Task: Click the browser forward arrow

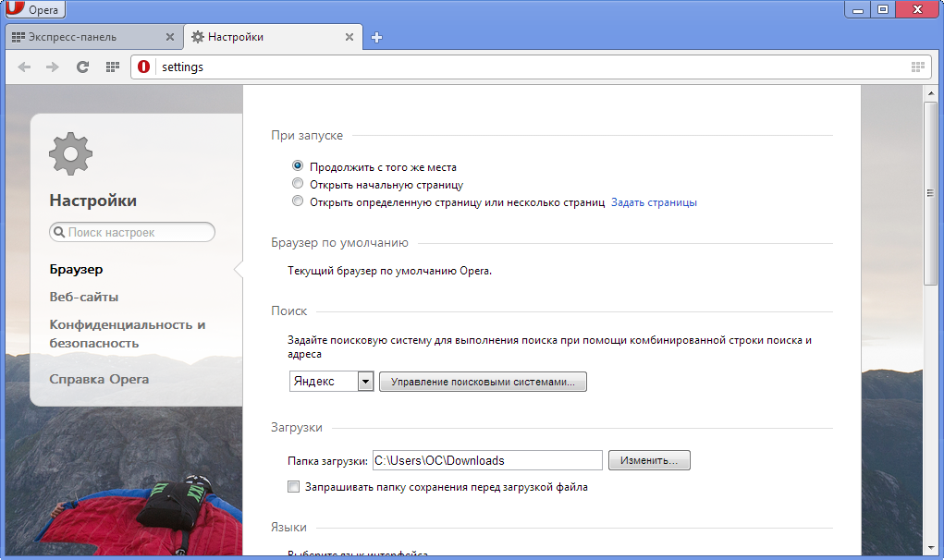Action: (53, 67)
